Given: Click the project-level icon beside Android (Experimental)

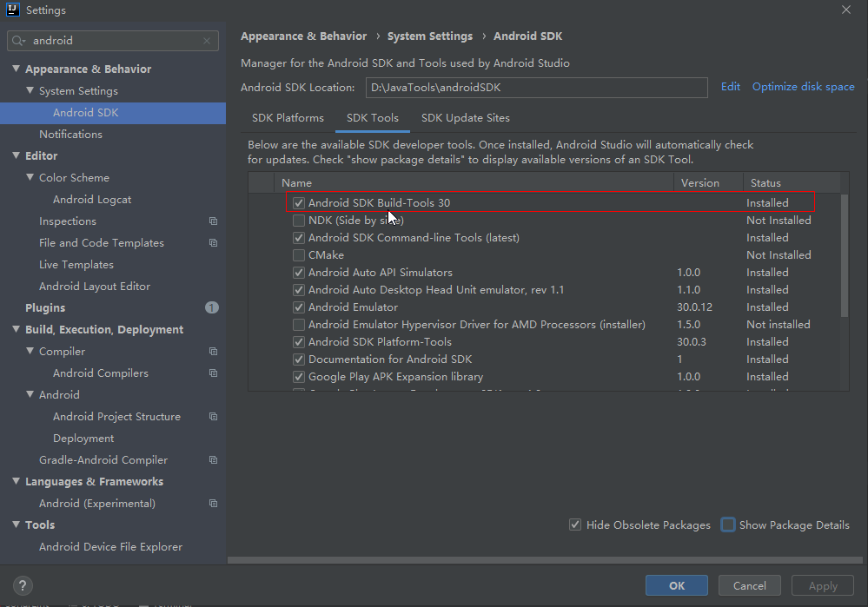Looking at the screenshot, I should click(213, 503).
